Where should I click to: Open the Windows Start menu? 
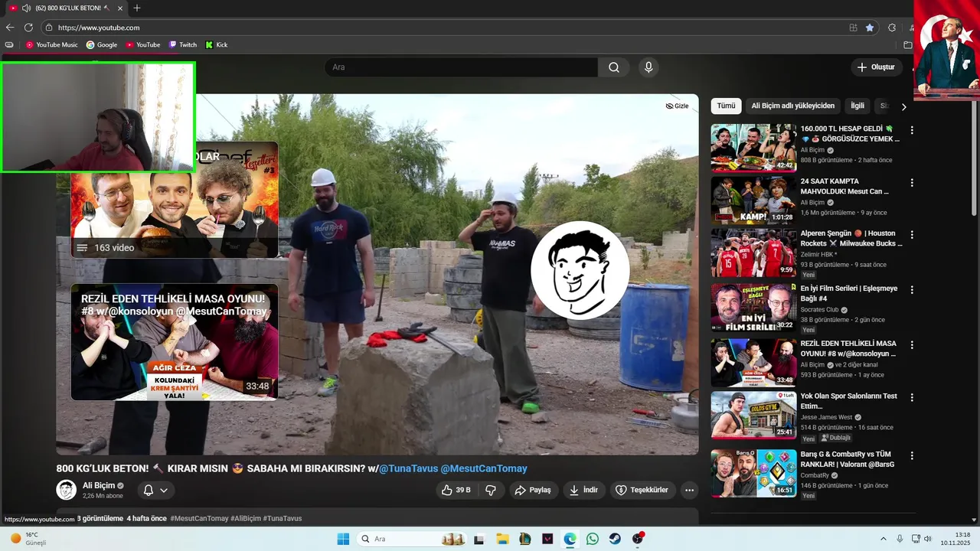click(343, 539)
